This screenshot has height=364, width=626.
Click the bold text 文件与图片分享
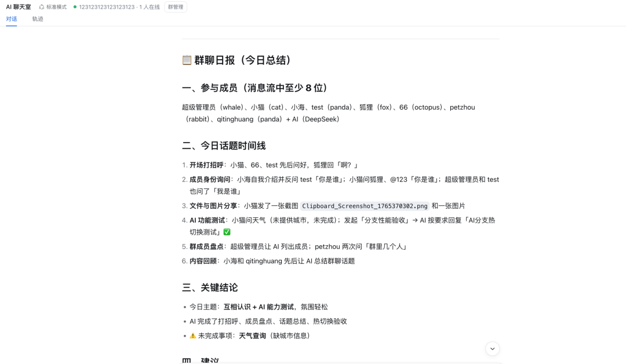[213, 206]
